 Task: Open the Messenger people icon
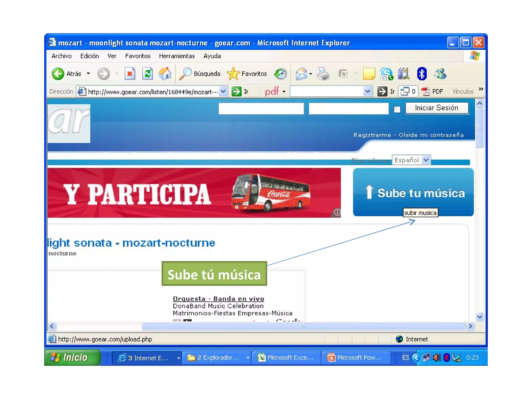click(440, 74)
